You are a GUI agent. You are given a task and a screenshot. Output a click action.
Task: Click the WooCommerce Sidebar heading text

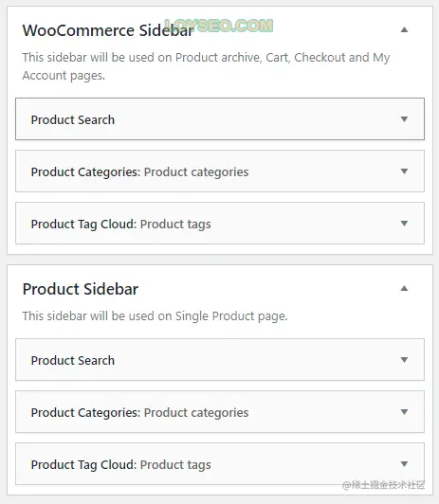point(108,30)
